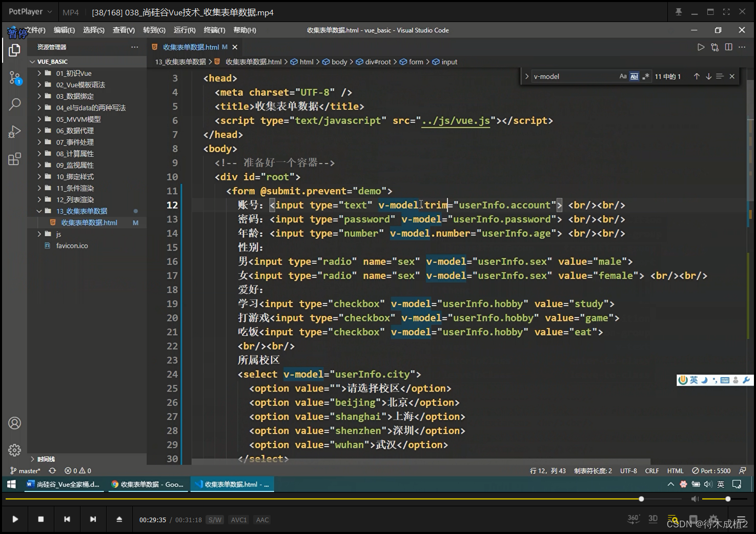Toggle Use Regular Expression in find widget
This screenshot has height=534, width=756.
point(645,76)
